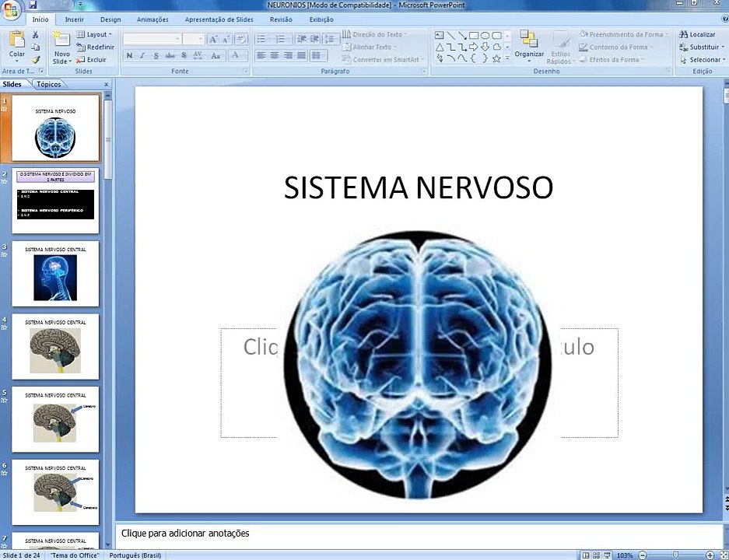Toggle Italic formatting
This screenshot has height=560, width=729.
142,56
